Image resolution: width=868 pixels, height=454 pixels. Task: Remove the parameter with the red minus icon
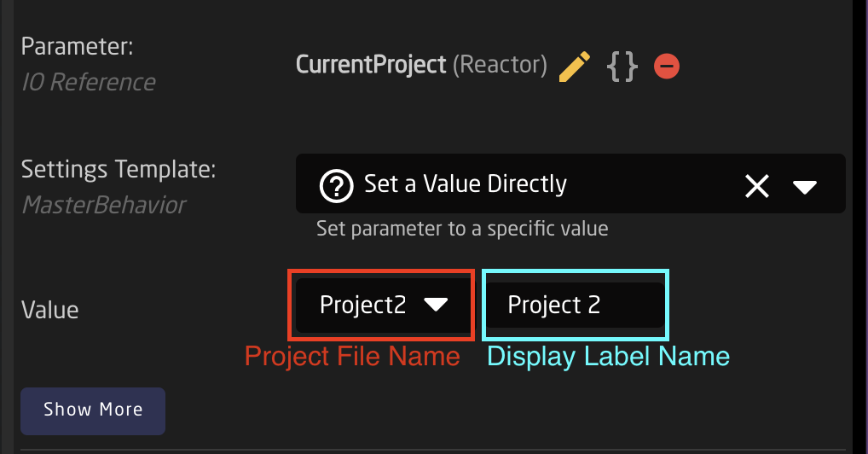667,66
